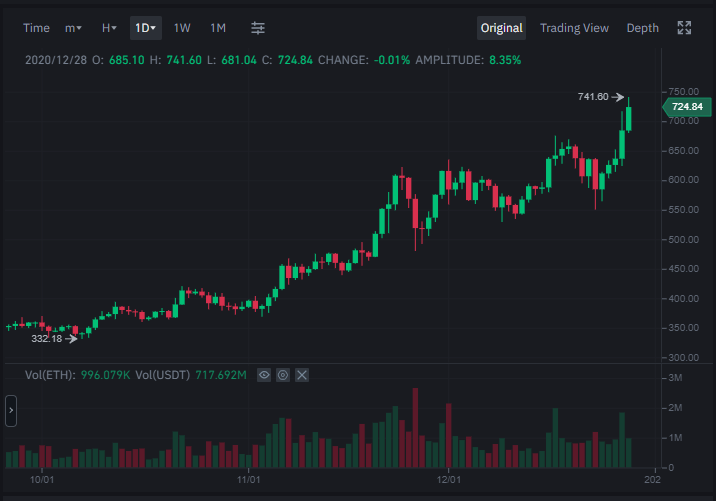716x501 pixels.
Task: Switch to the Original chart tab
Action: [x=501, y=28]
